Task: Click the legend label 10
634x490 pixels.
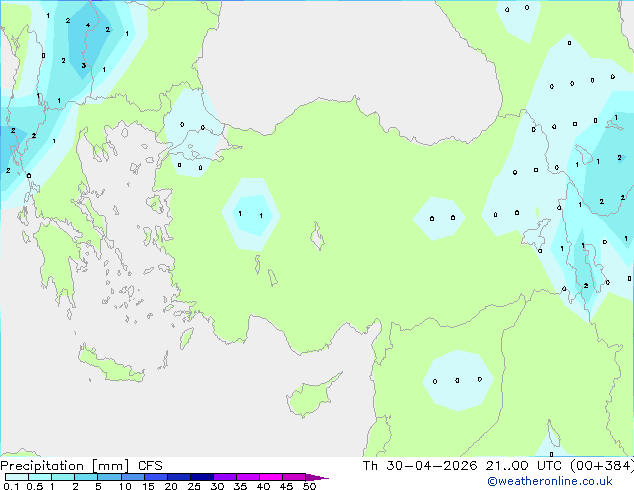Action: (125, 486)
